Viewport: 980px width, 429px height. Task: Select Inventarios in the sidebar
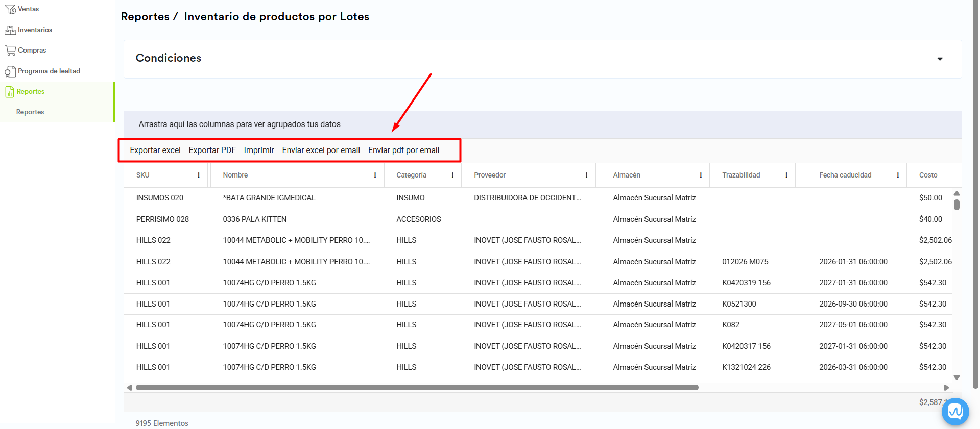pyautogui.click(x=35, y=30)
